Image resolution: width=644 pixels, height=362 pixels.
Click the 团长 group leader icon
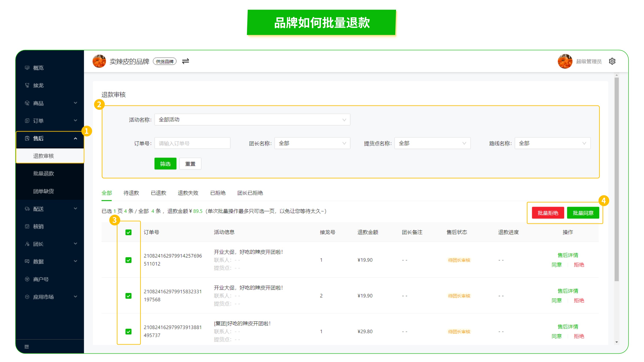click(27, 244)
